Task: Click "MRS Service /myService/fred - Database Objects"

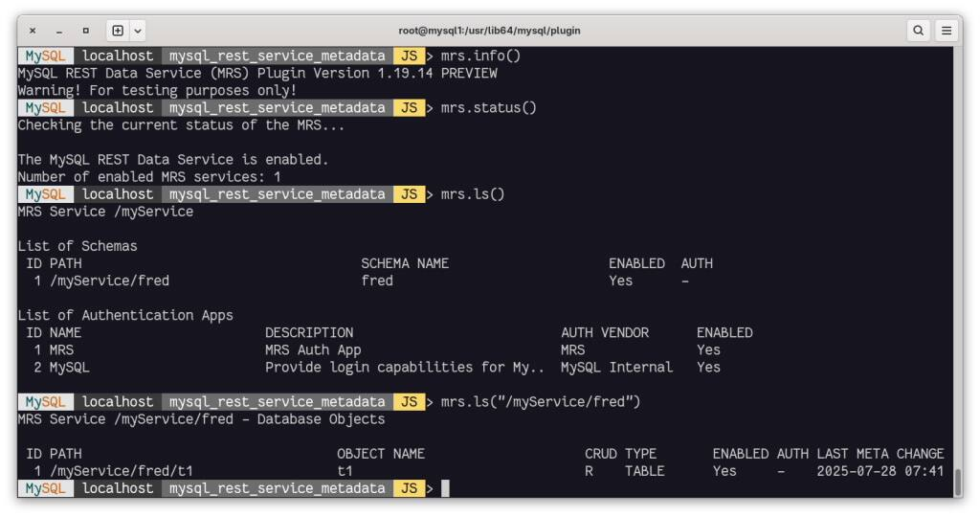Action: coord(201,418)
